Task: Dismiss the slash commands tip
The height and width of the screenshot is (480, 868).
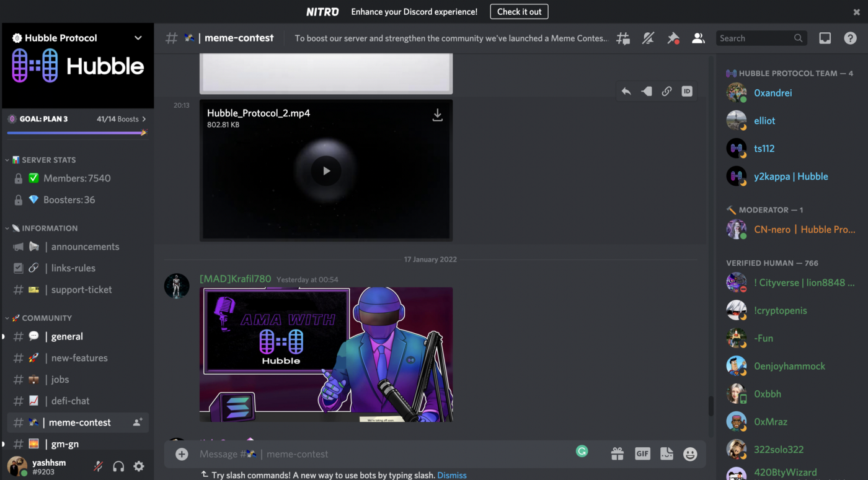Action: coord(452,475)
